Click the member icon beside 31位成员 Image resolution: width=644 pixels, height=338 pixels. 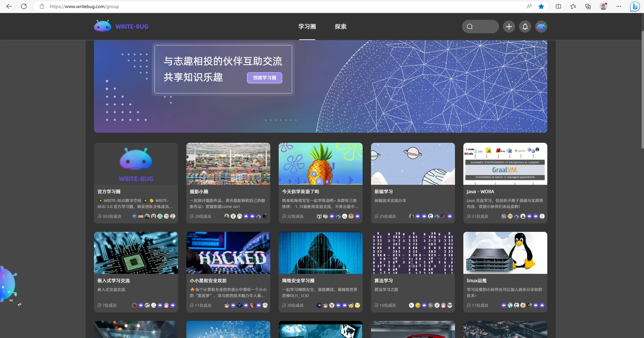[469, 216]
